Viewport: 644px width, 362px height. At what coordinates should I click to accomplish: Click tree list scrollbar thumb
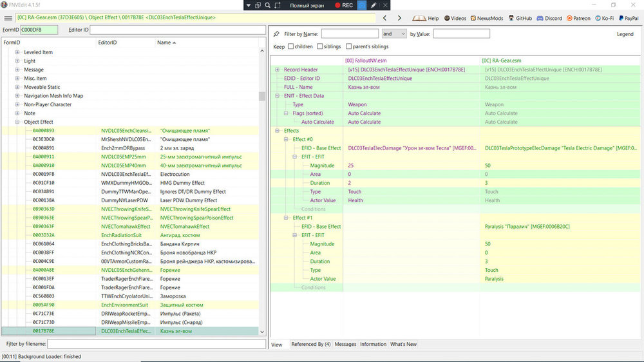pyautogui.click(x=262, y=96)
